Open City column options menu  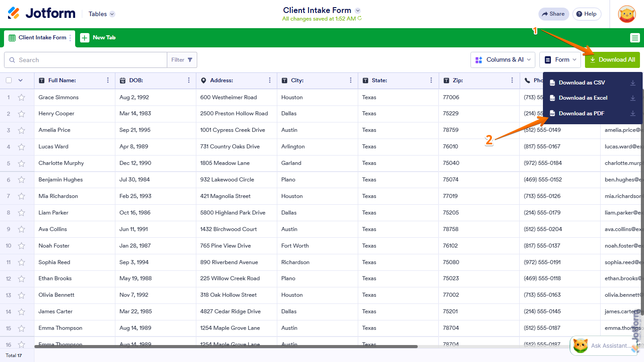coord(351,80)
